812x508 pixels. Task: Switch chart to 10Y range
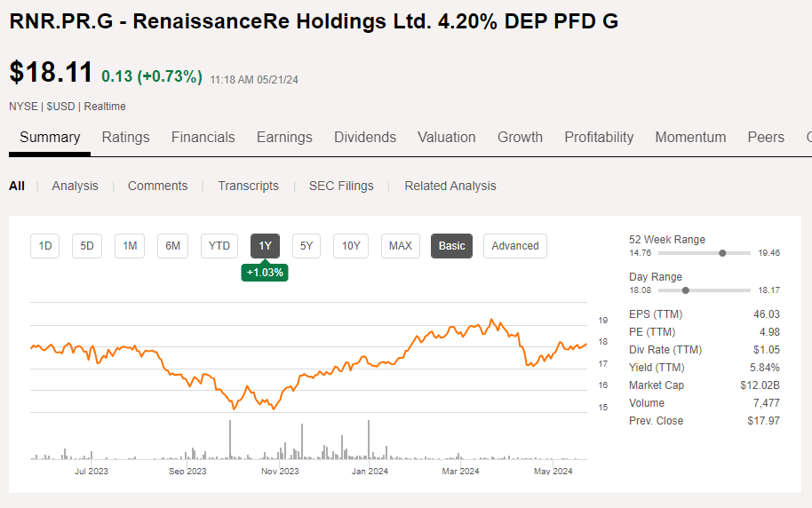pos(351,246)
